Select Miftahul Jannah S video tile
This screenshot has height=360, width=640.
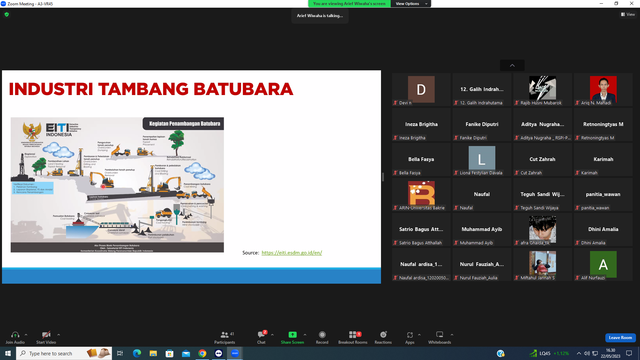point(542,264)
